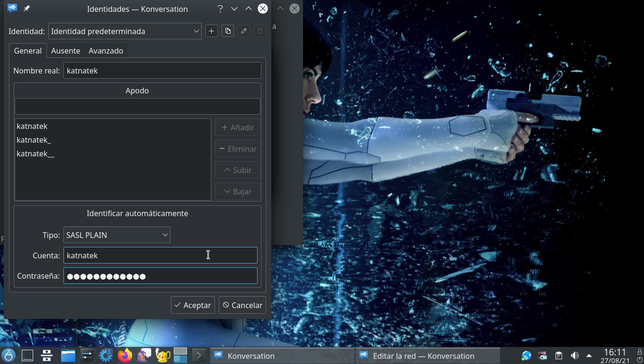Open System Settings sliders icon in taskbar
The width and height of the screenshot is (644, 364).
pyautogui.click(x=87, y=355)
